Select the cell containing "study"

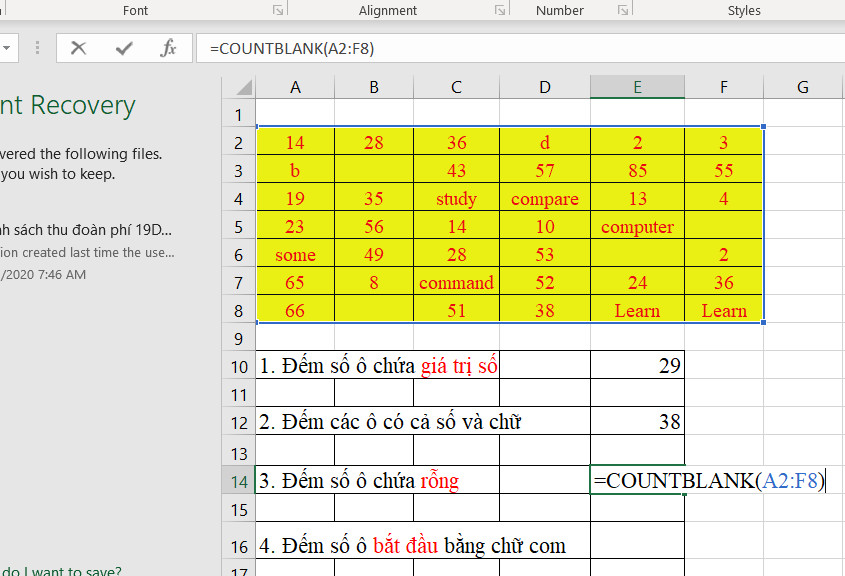coord(456,199)
